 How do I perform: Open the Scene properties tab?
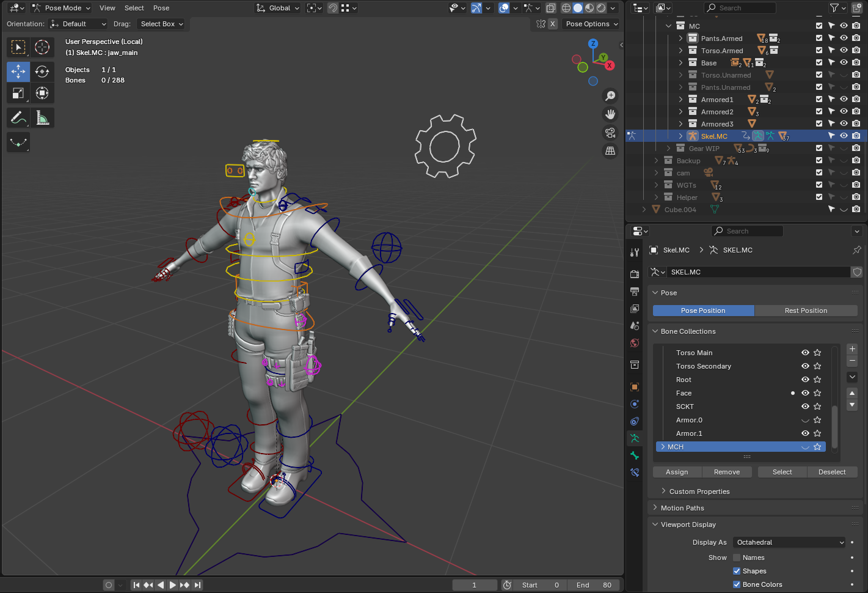pos(635,326)
